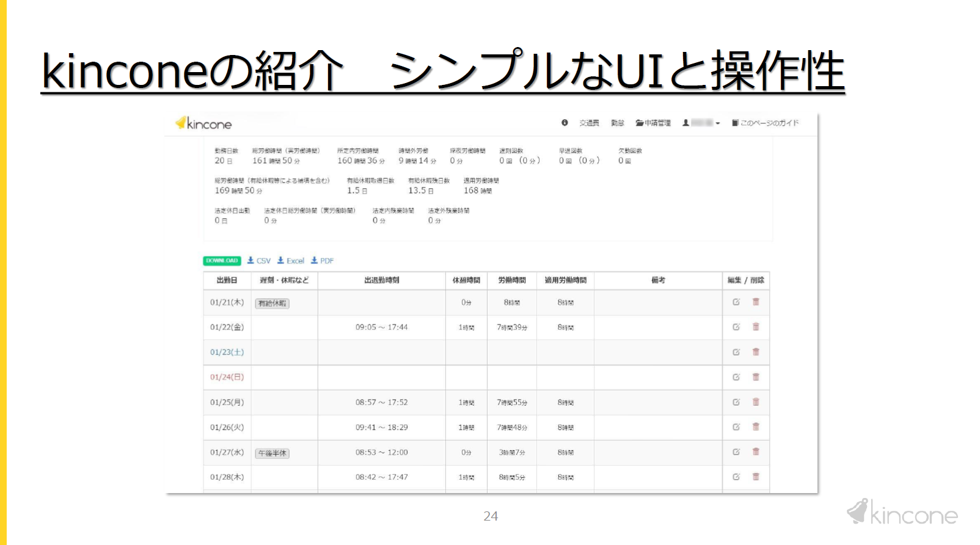Screen dimensions: 980x545
Task: Click time range 08:42 ～ 17:47
Action: pyautogui.click(x=382, y=477)
